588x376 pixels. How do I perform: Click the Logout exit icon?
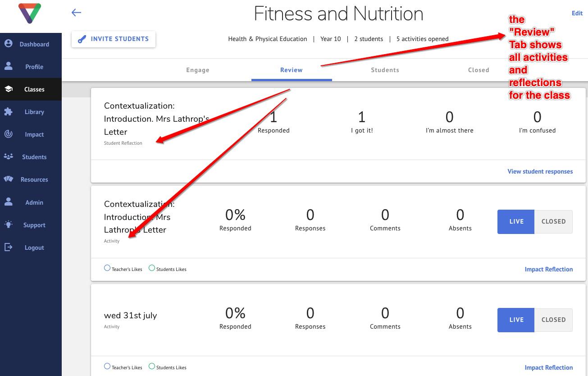click(8, 247)
